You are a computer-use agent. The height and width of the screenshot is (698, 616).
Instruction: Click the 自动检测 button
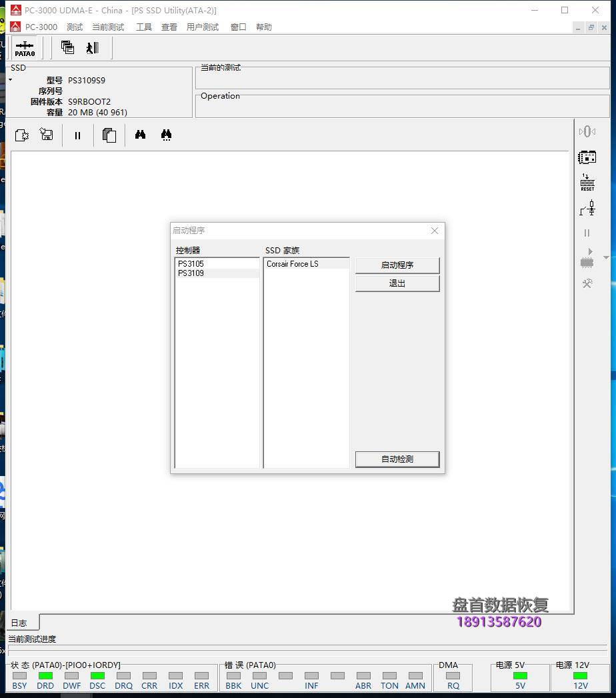pos(397,459)
